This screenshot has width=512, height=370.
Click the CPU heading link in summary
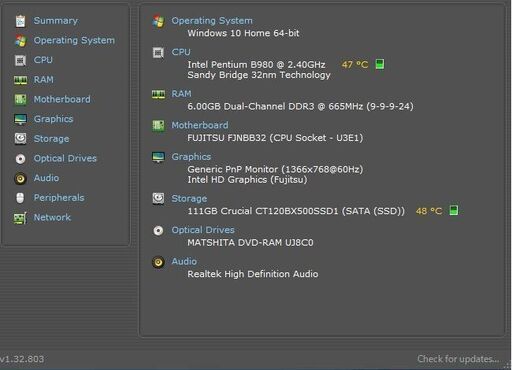coord(181,52)
